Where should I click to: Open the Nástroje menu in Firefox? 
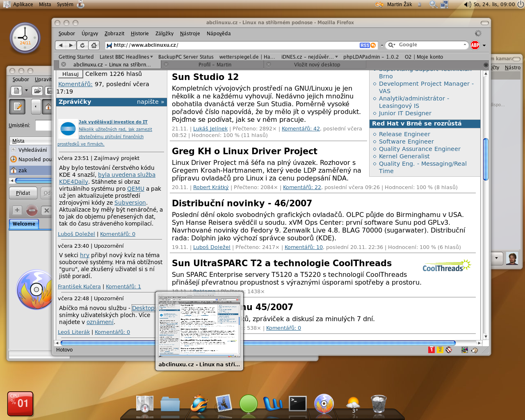[190, 34]
